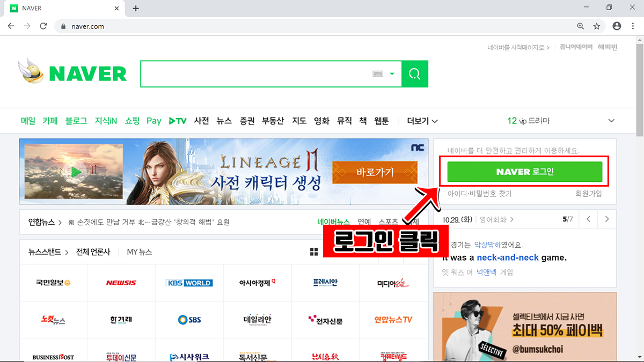
Task: Open 카페 in the navigation menu
Action: 50,121
